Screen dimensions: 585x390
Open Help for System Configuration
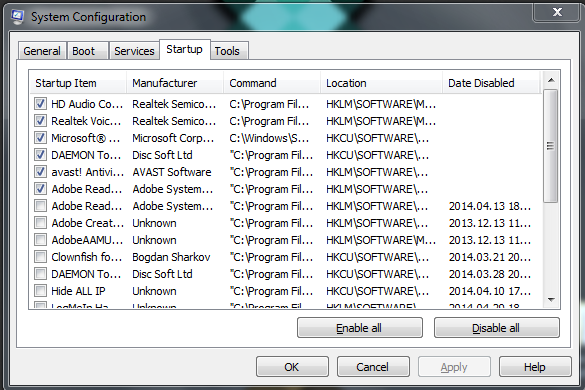[x=535, y=366]
